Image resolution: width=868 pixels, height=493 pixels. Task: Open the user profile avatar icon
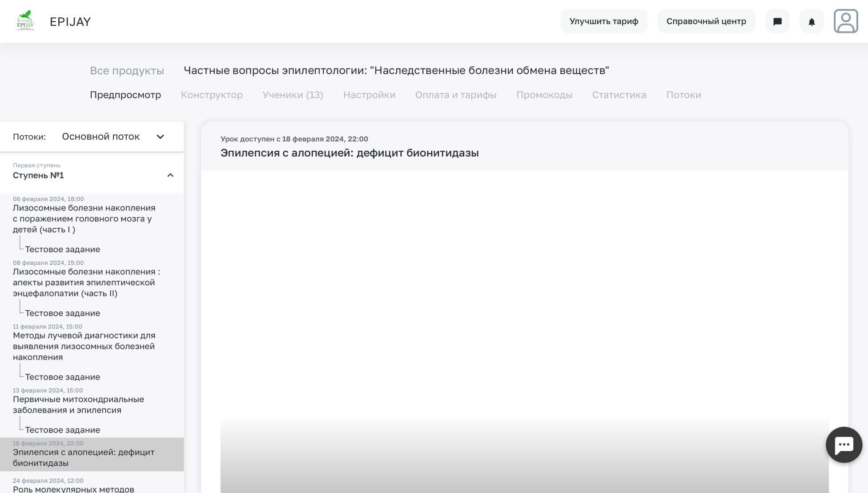(x=845, y=21)
